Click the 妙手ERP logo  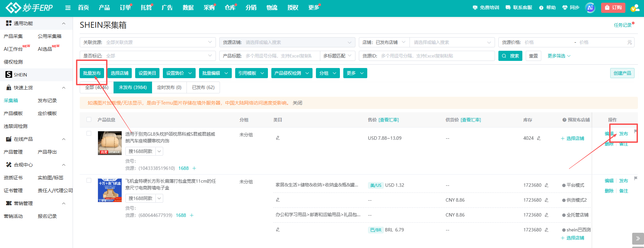(x=29, y=7)
